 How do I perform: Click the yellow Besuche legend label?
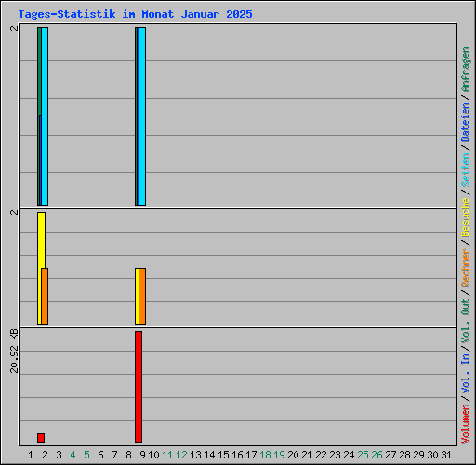tap(466, 218)
